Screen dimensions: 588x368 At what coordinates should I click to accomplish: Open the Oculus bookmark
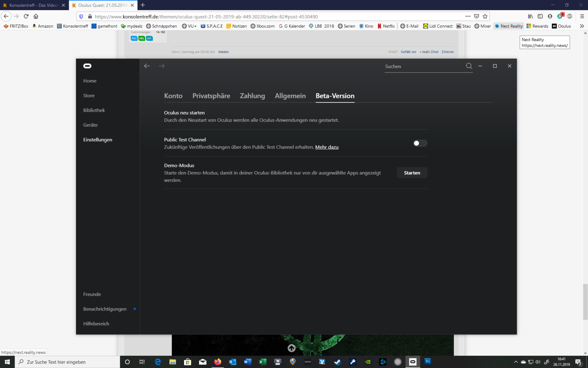[x=561, y=26]
